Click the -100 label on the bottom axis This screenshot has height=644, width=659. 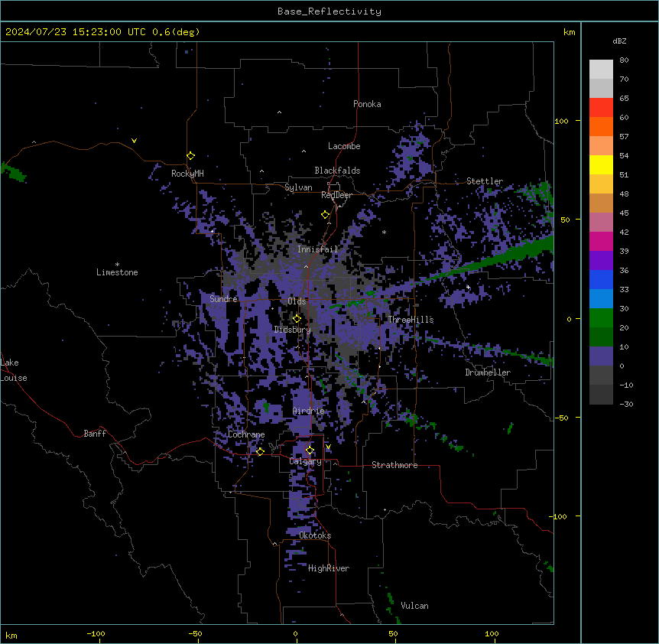click(96, 633)
